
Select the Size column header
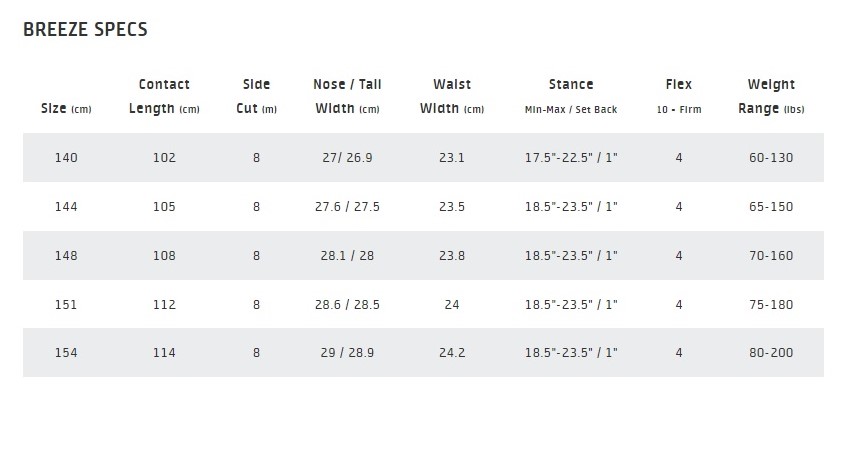point(66,108)
